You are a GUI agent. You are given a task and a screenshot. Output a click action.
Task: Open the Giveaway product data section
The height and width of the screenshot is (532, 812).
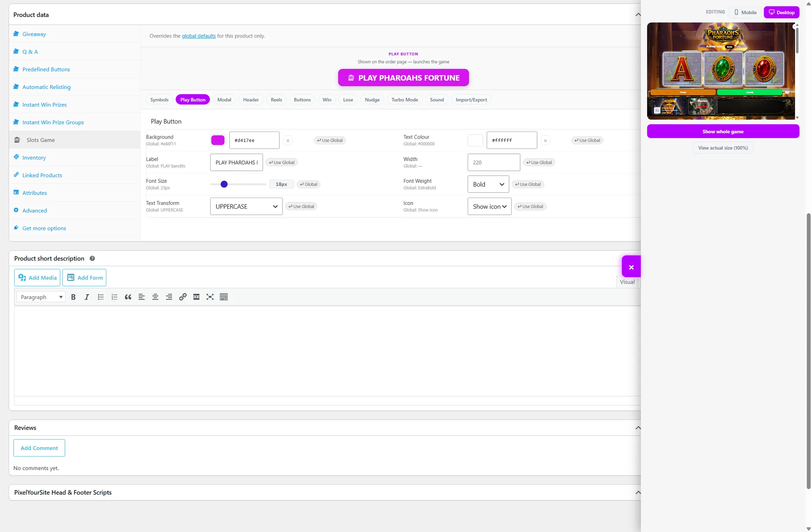tap(34, 34)
